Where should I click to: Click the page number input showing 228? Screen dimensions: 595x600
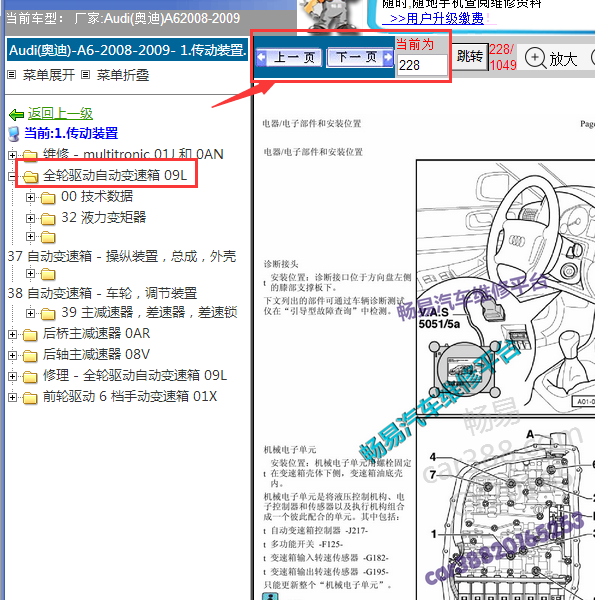tap(422, 65)
